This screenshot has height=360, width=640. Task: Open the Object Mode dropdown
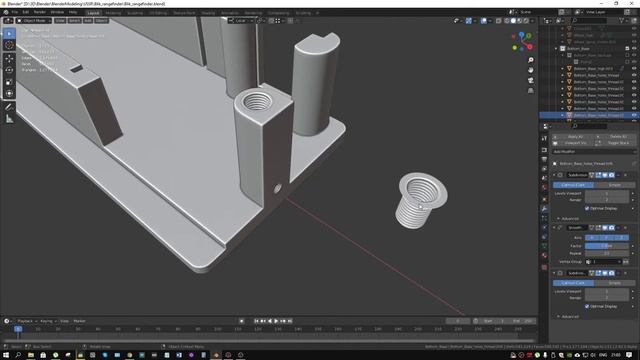pyautogui.click(x=34, y=20)
